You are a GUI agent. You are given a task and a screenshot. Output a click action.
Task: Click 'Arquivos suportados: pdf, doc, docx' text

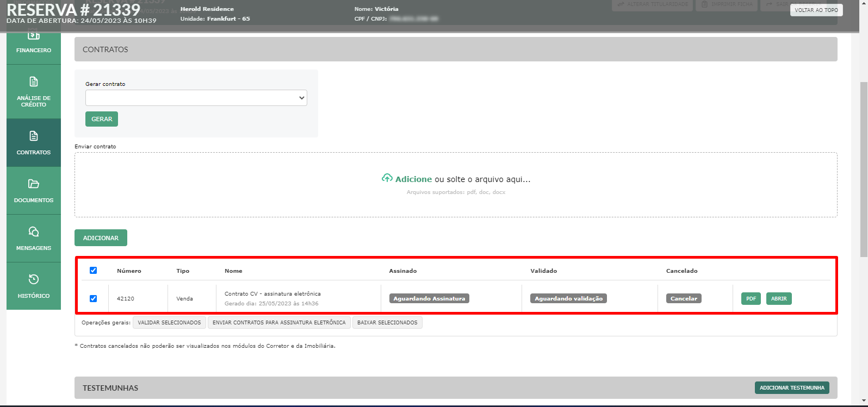click(x=456, y=192)
